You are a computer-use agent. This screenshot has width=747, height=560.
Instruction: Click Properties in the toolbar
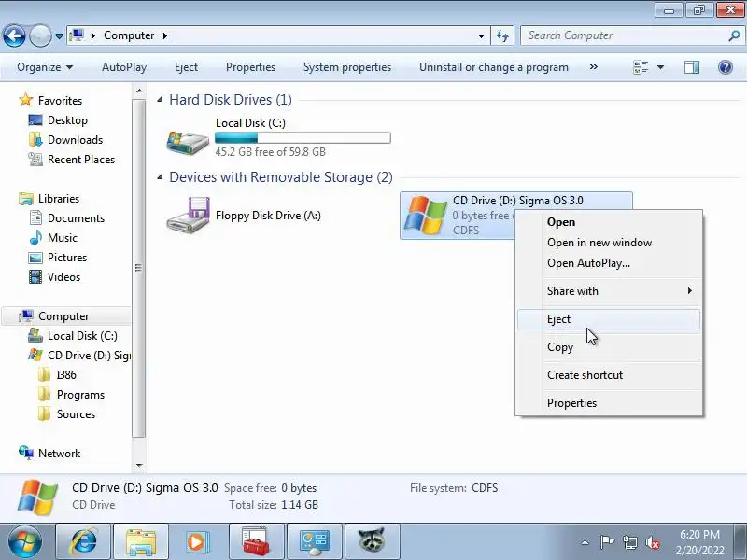click(250, 67)
